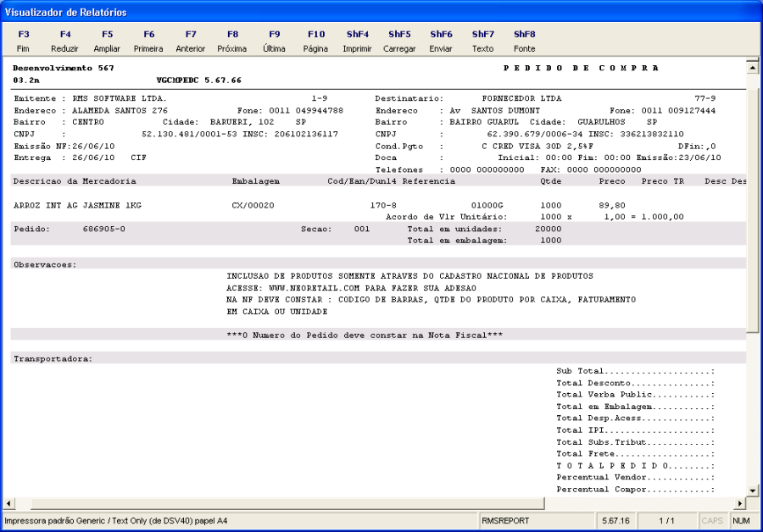Go to first page with F6 Primeira
This screenshot has height=532, width=763.
tap(148, 42)
